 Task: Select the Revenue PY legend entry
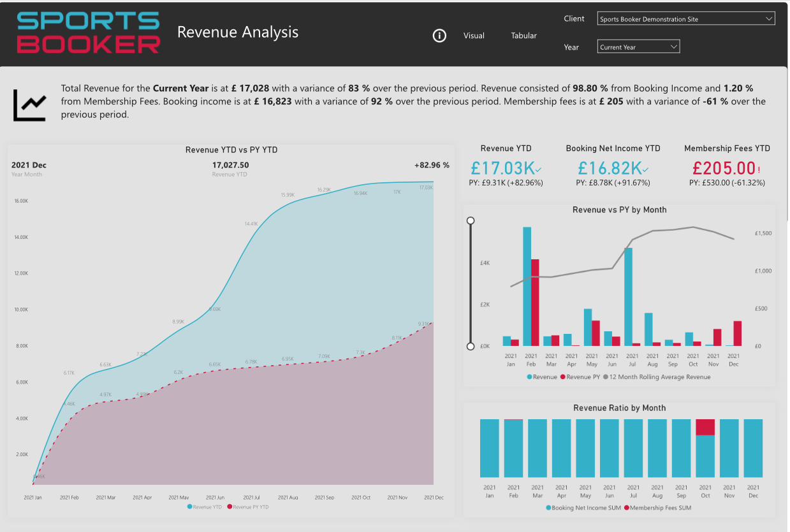[579, 377]
